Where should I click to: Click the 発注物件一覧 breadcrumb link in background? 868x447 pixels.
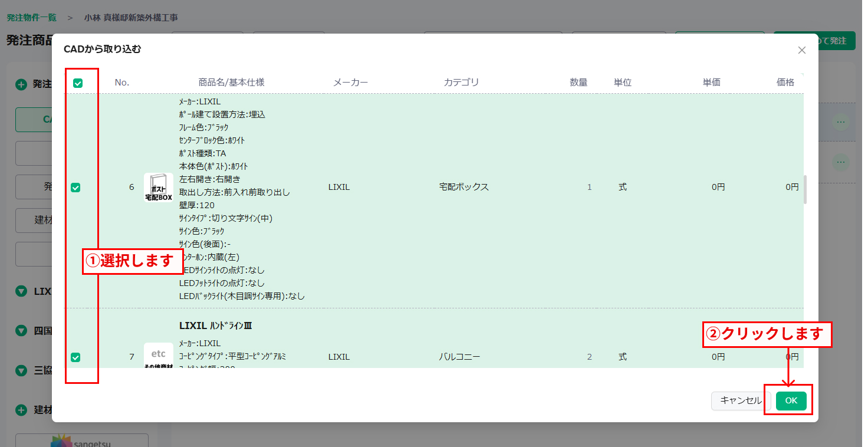click(x=32, y=17)
